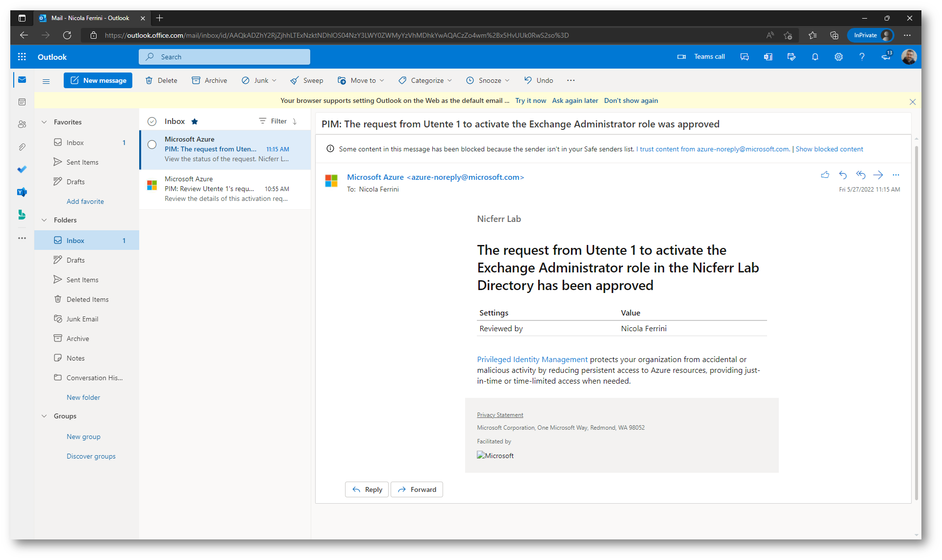Open the Notes folder
This screenshot has width=942, height=560.
pos(87,358)
